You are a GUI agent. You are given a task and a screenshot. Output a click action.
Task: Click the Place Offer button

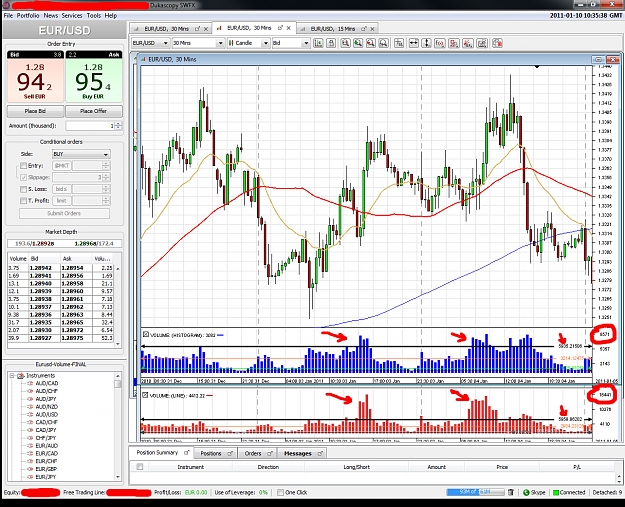point(94,111)
